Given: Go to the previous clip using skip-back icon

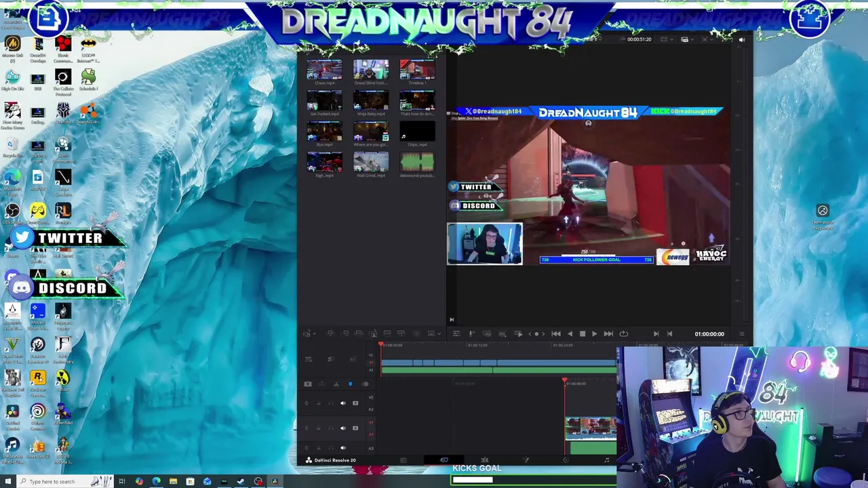Looking at the screenshot, I should [669, 333].
